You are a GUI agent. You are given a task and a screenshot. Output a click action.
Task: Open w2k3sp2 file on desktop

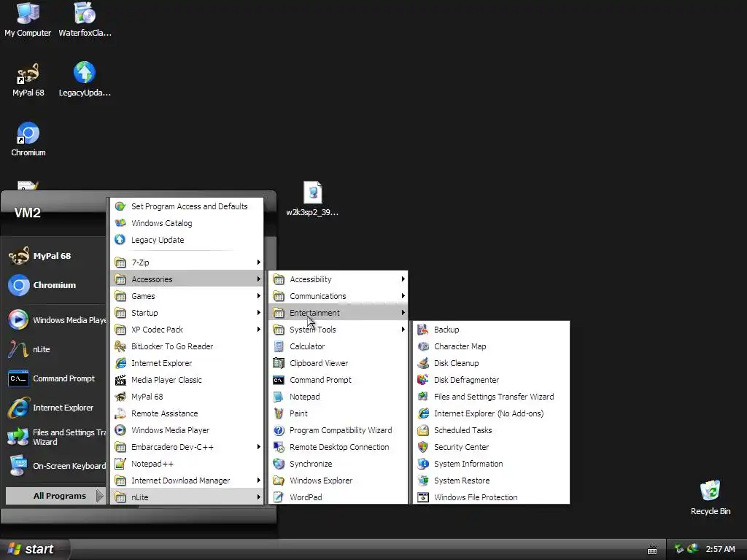pyautogui.click(x=312, y=199)
